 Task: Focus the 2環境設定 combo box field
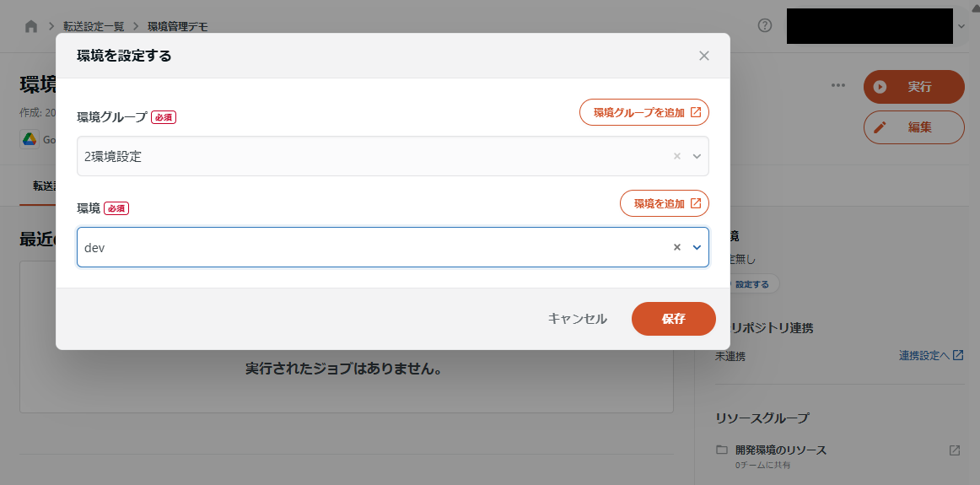[392, 156]
